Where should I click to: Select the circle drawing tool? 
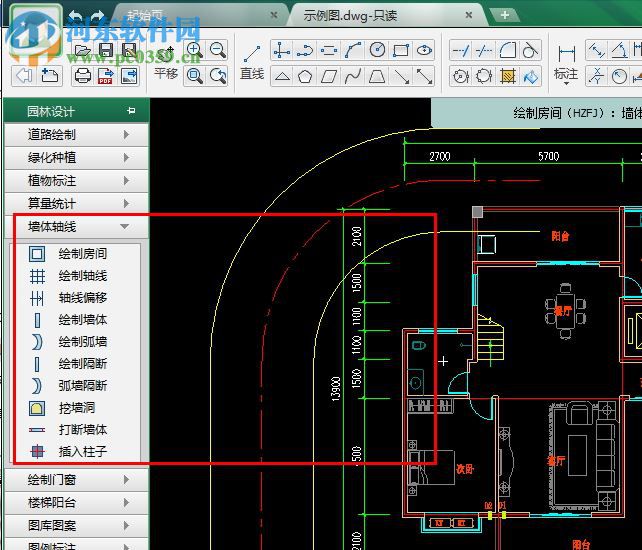[377, 50]
